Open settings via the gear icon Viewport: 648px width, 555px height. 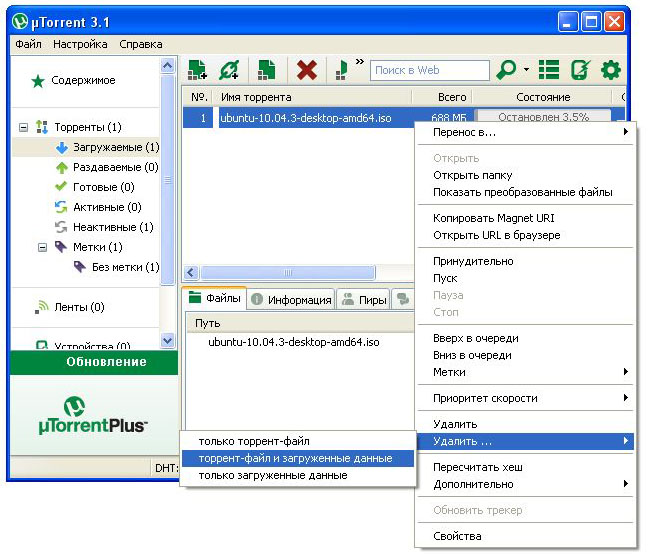(610, 70)
